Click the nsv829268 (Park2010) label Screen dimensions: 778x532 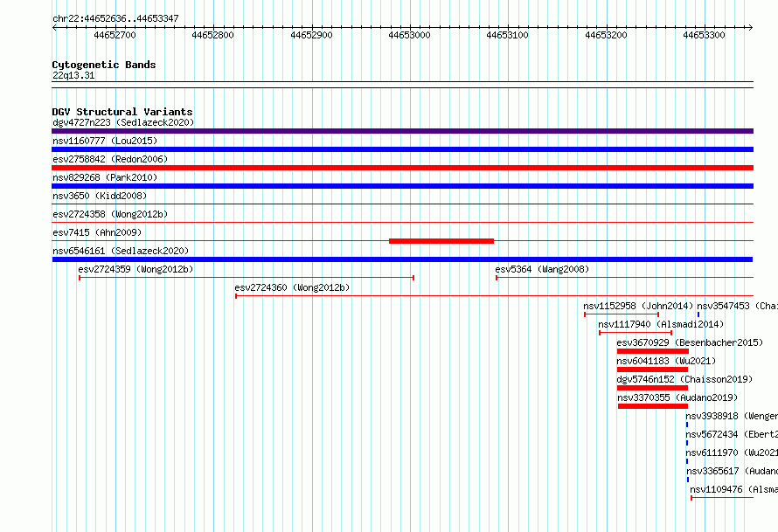pyautogui.click(x=105, y=177)
